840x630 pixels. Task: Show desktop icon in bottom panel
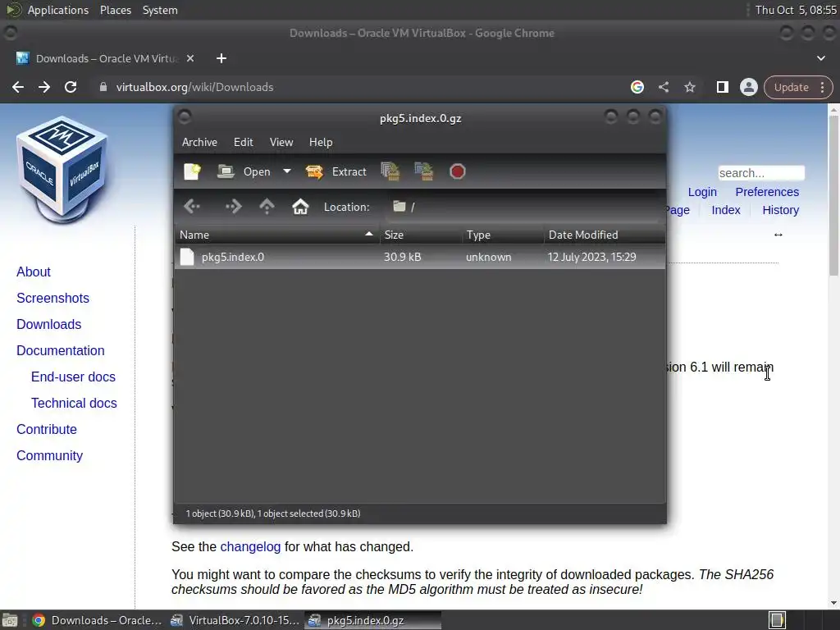click(x=10, y=620)
